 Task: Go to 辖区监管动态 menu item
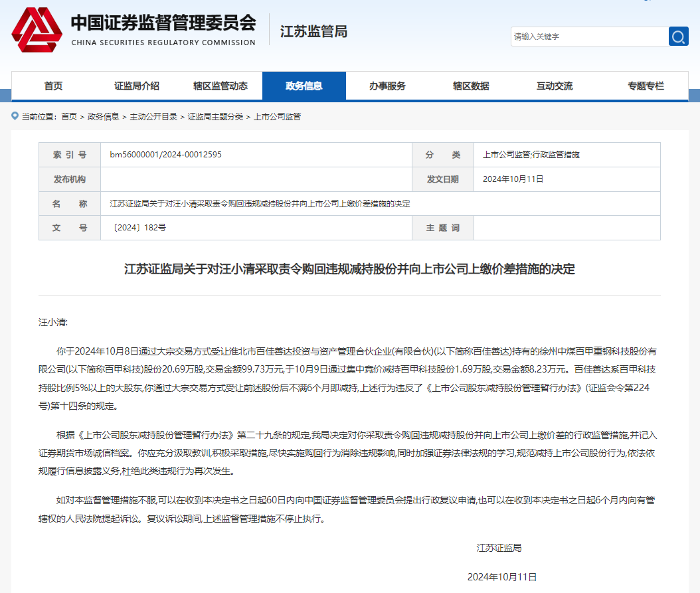(220, 86)
